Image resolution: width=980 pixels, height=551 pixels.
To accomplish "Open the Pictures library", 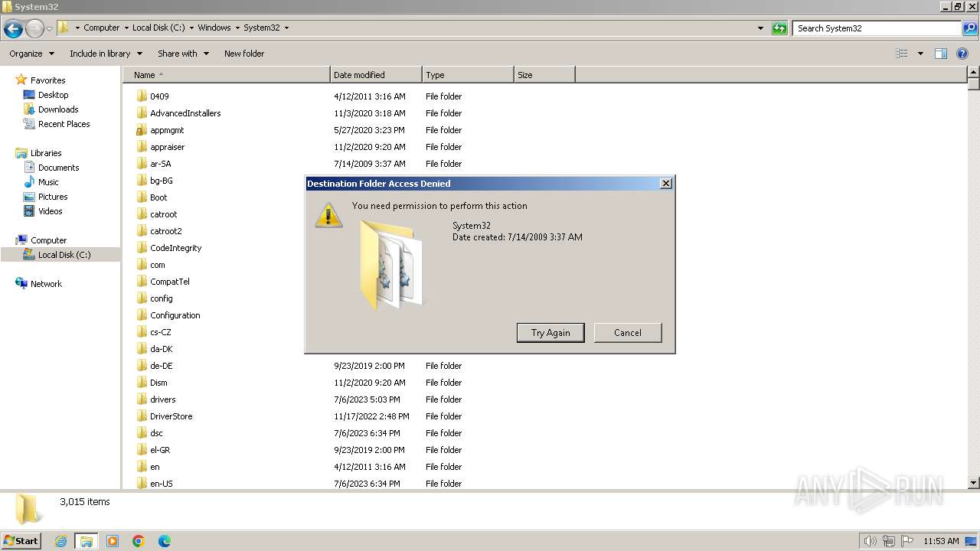I will [x=53, y=197].
